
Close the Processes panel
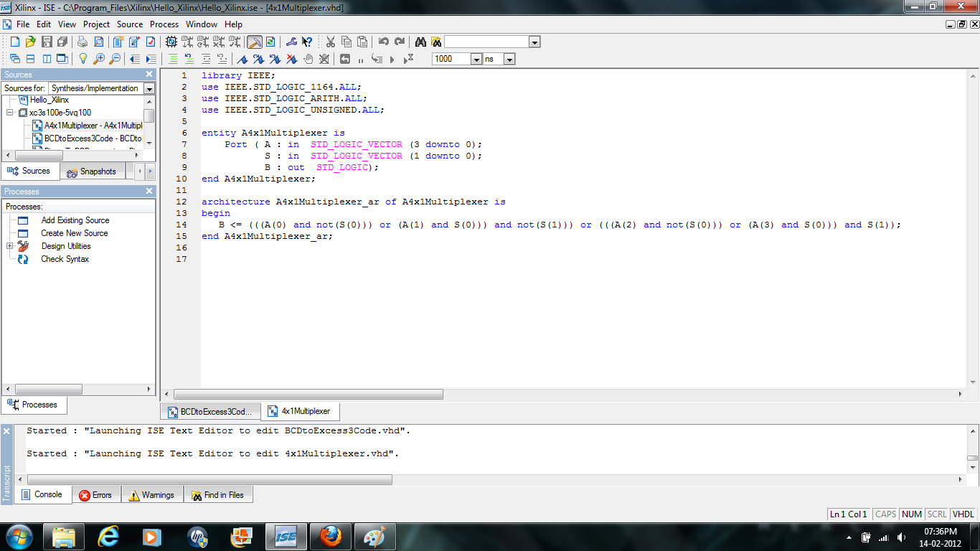point(149,192)
